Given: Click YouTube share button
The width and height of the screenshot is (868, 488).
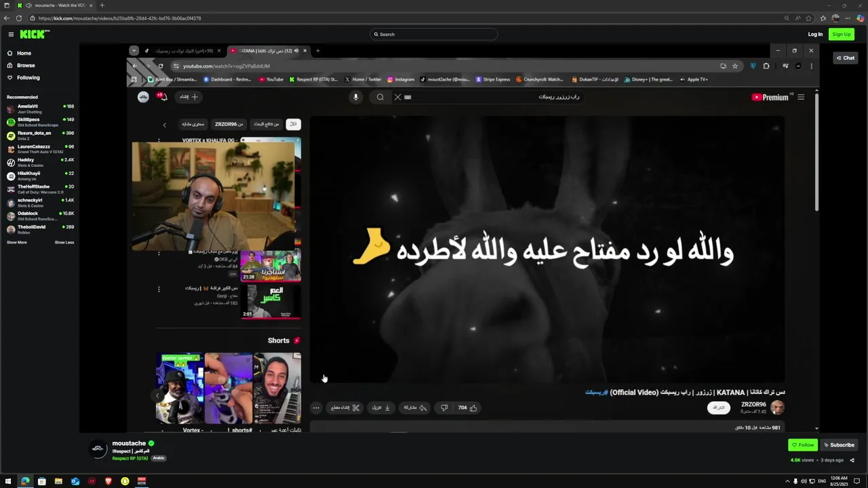Looking at the screenshot, I should pyautogui.click(x=415, y=407).
